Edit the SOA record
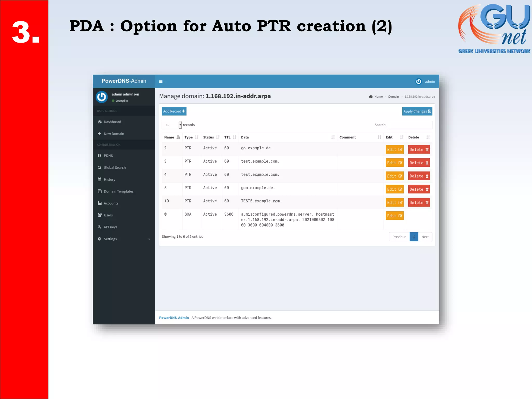 (x=395, y=216)
